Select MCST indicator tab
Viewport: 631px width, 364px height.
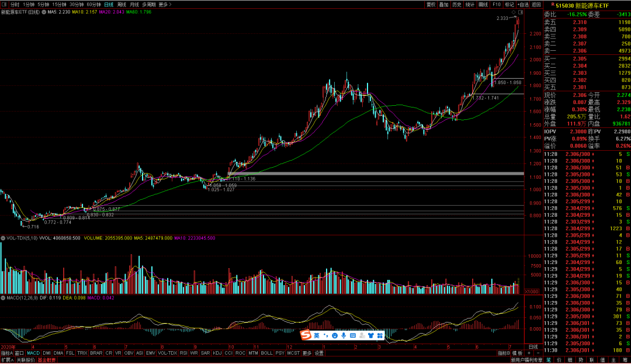[293, 353]
